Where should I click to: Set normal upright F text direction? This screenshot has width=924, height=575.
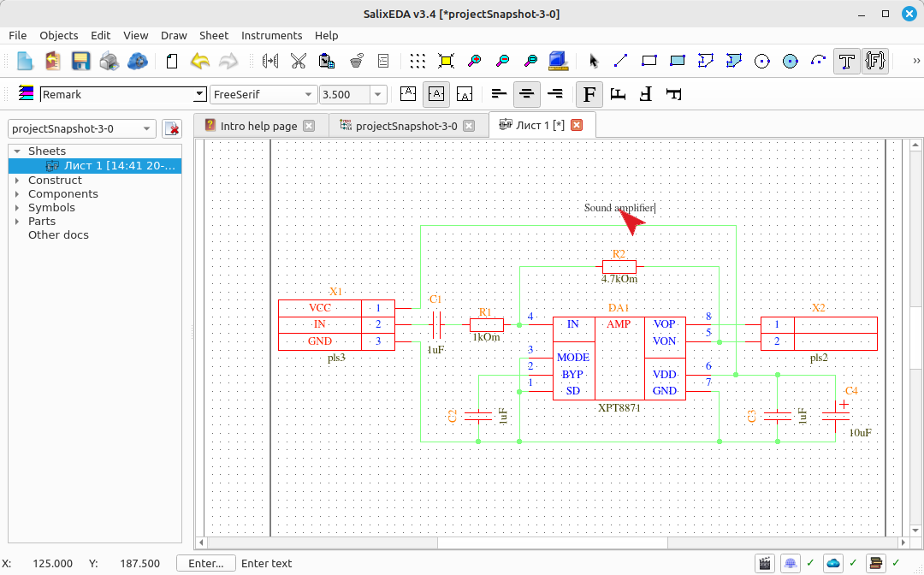click(x=589, y=94)
